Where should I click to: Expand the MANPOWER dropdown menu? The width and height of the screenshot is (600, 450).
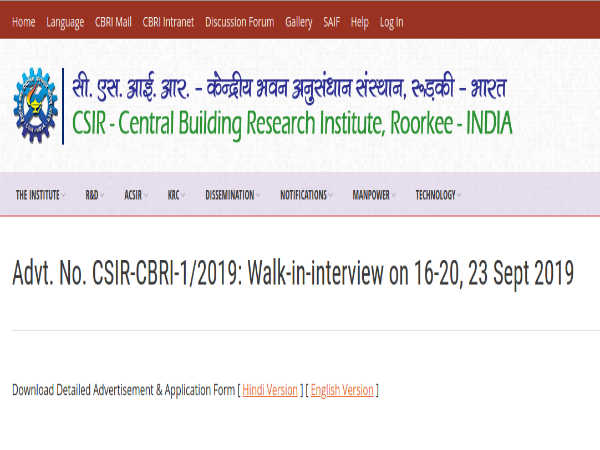[x=373, y=195]
